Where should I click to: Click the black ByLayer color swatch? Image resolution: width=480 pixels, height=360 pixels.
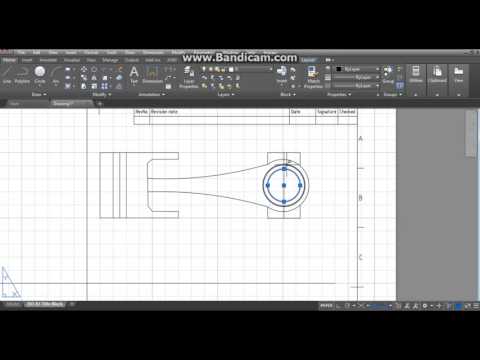coord(339,69)
